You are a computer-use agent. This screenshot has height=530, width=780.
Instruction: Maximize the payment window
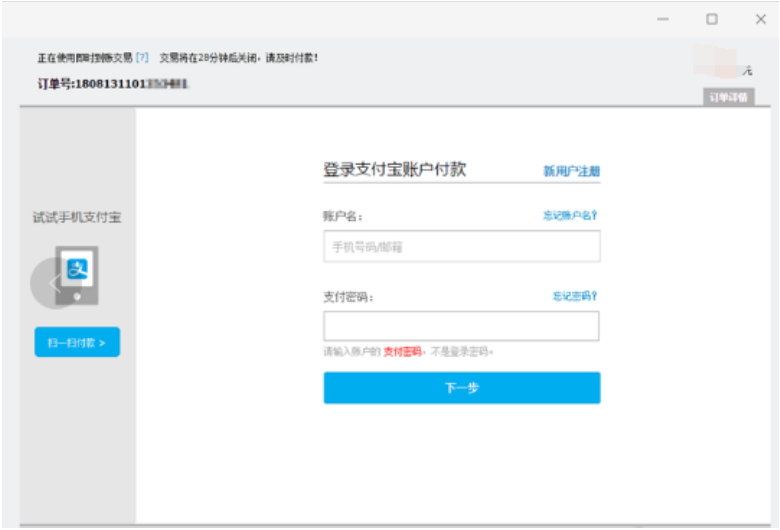pos(712,19)
